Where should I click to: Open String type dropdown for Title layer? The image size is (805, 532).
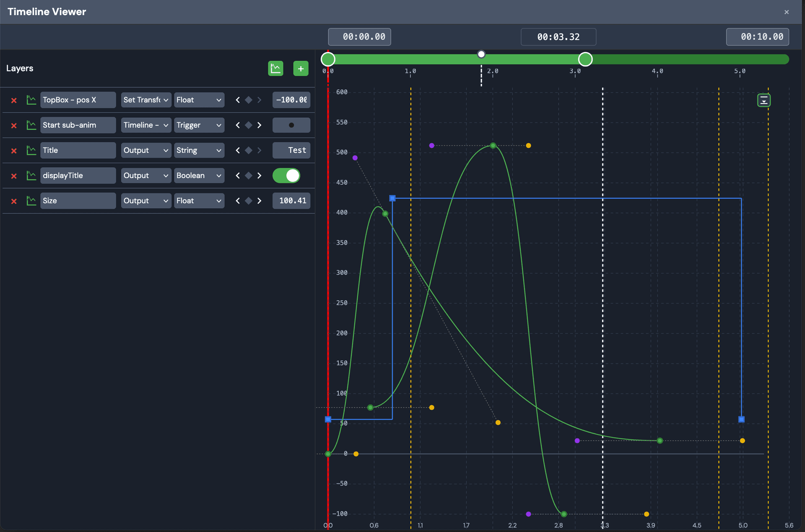tap(199, 150)
